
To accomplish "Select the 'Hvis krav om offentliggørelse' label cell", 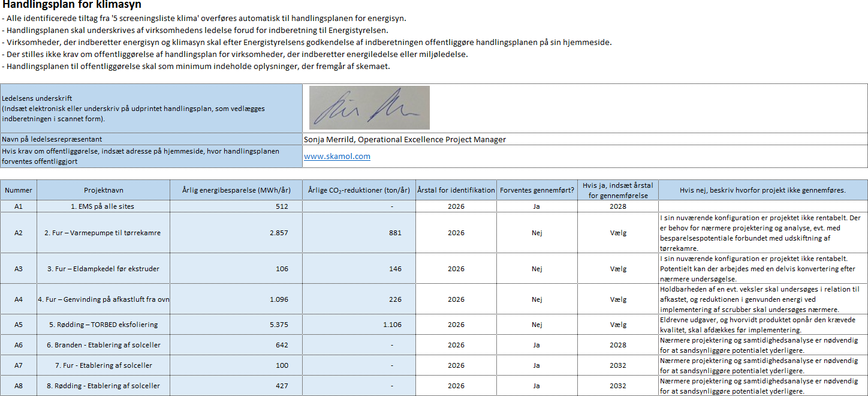I will click(x=152, y=157).
